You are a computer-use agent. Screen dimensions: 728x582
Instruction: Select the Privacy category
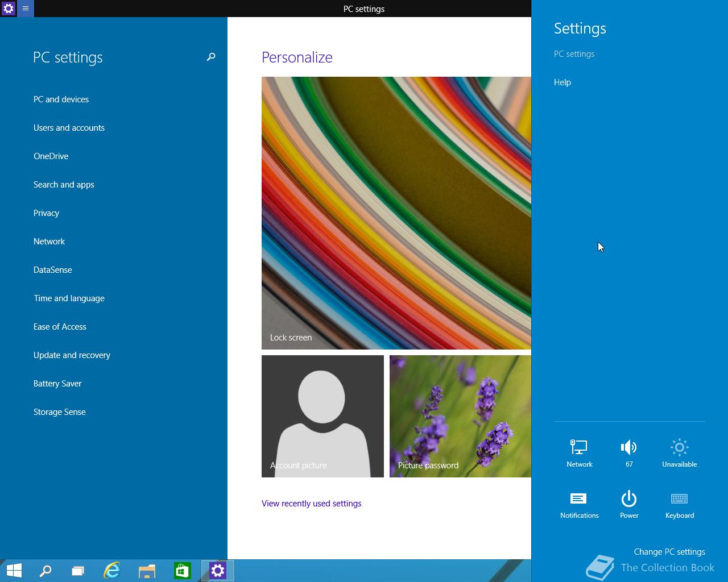(46, 213)
